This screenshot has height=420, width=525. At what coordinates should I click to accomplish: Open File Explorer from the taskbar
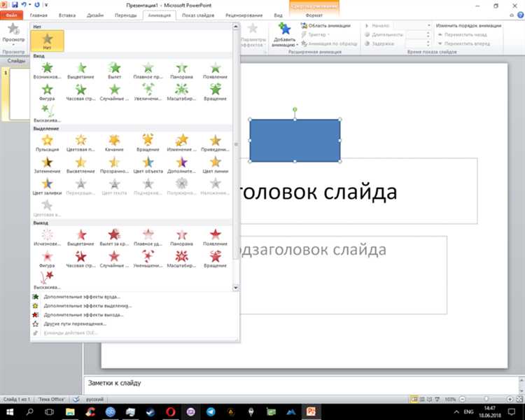pyautogui.click(x=70, y=412)
